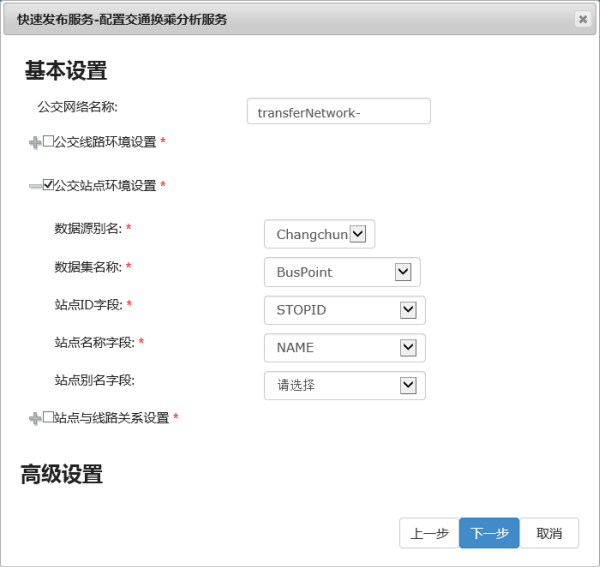Click the 上一步 button
The height and width of the screenshot is (567, 600).
429,534
